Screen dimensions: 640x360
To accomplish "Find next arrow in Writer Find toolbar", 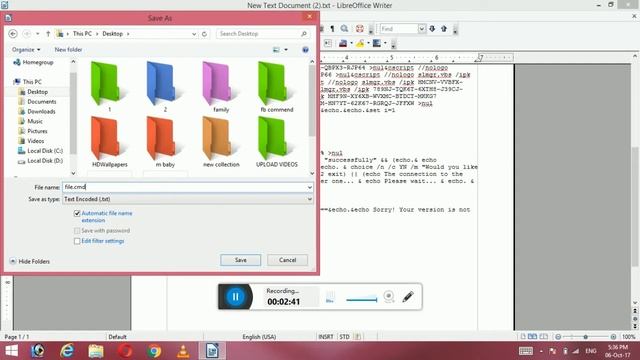I will click(432, 29).
